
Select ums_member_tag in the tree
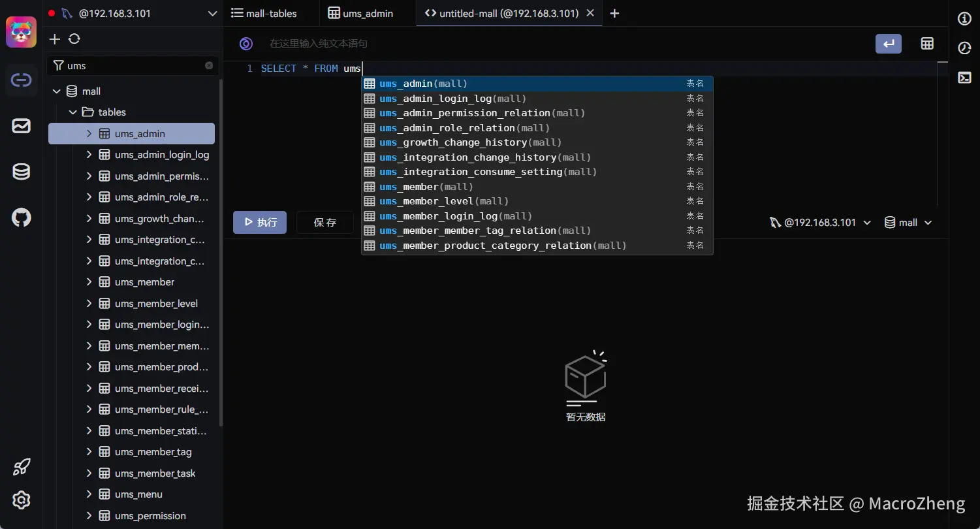(132, 452)
